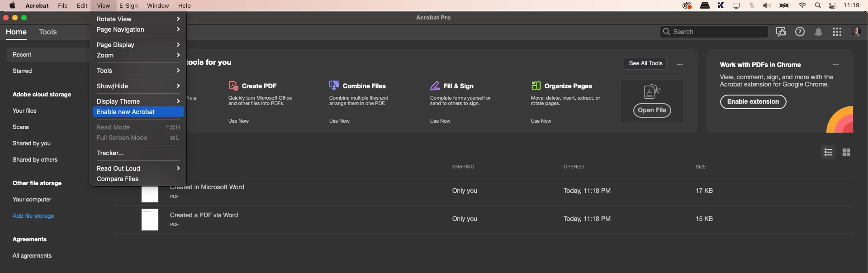Open the apps grid icon

(837, 32)
